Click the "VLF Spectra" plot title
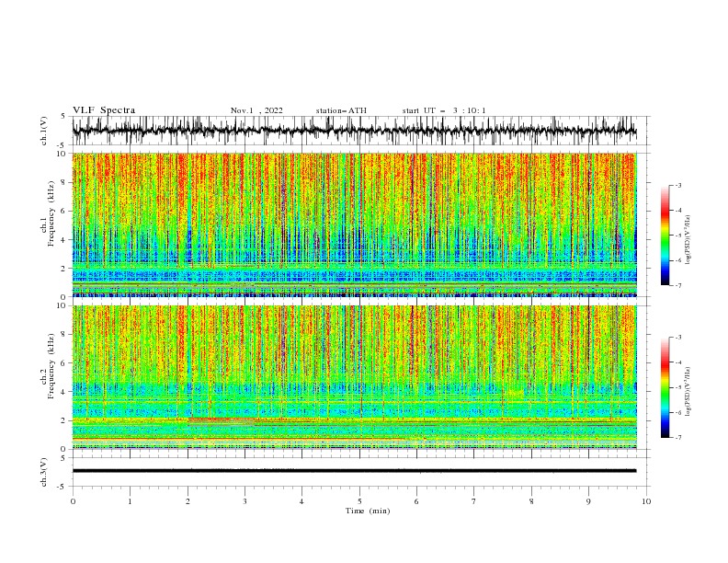The image size is (728, 563). pos(104,110)
